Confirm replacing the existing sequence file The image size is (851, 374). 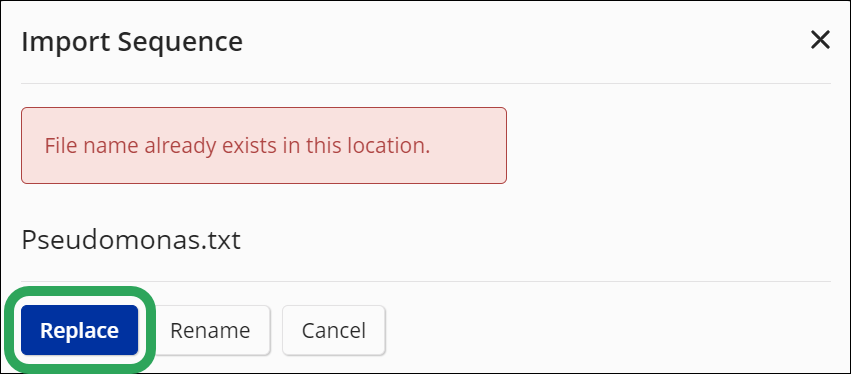point(79,330)
